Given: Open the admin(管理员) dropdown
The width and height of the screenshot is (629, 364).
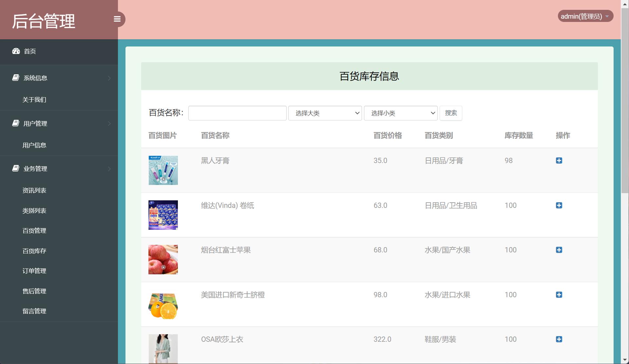Looking at the screenshot, I should coord(585,16).
